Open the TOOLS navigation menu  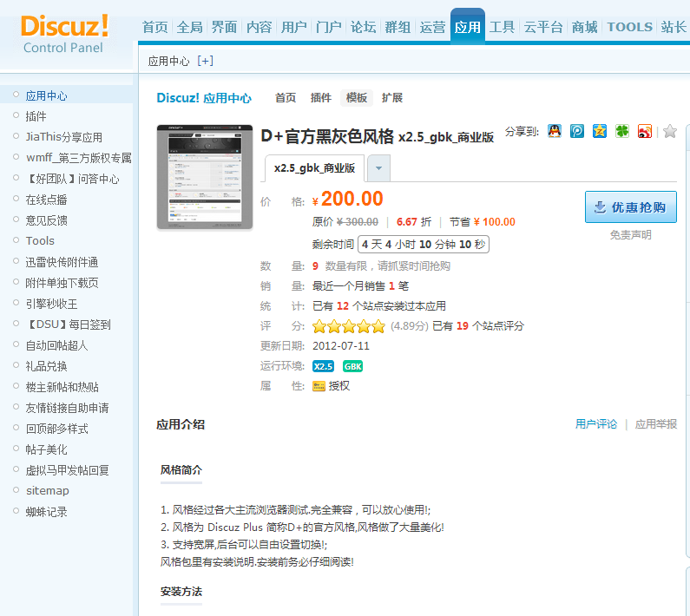[x=630, y=27]
